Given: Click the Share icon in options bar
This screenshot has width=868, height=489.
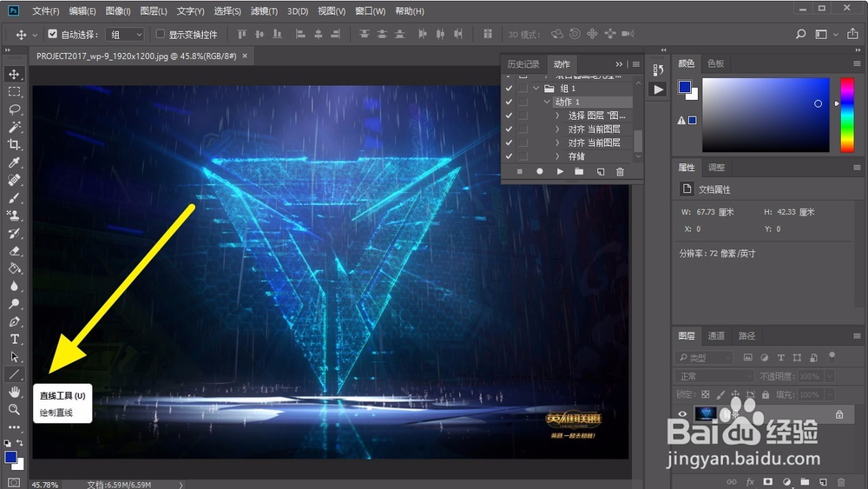Looking at the screenshot, I should pyautogui.click(x=852, y=34).
